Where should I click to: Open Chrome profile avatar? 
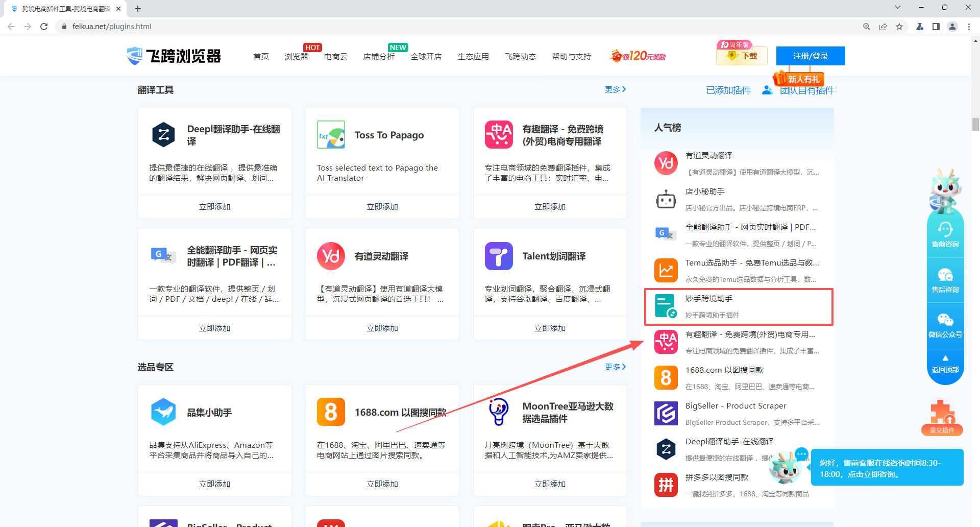coord(952,27)
